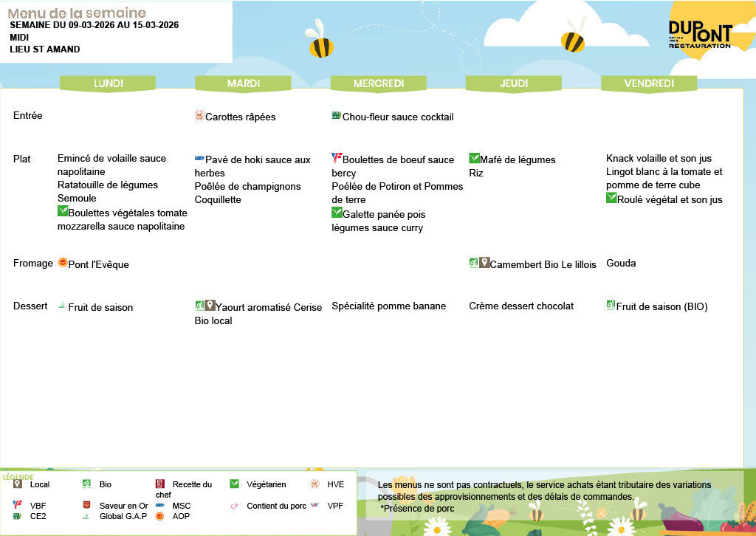Click the Crème dessert chocolat item
Image resolution: width=756 pixels, height=536 pixels.
coord(521,306)
